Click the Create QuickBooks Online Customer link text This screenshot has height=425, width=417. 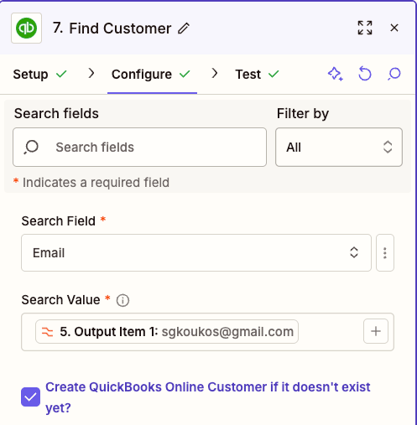pyautogui.click(x=208, y=397)
